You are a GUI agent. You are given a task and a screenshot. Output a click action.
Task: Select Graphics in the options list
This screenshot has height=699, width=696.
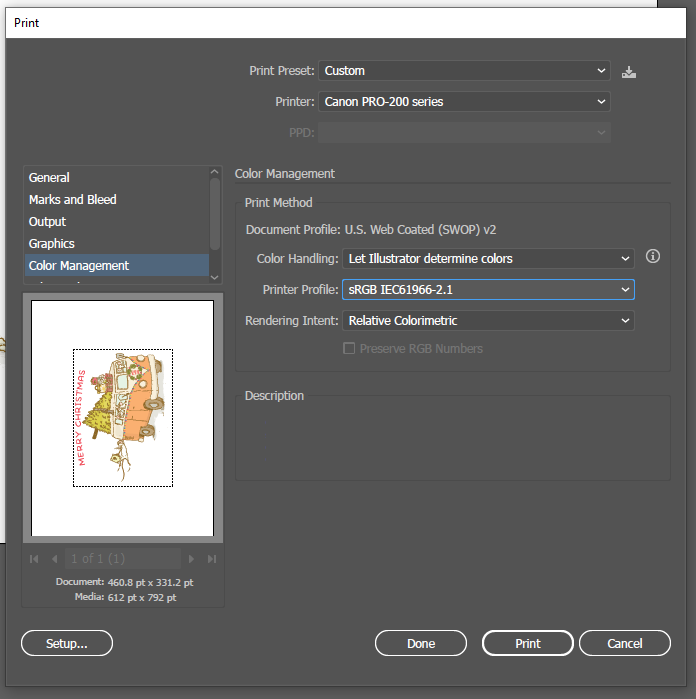(117, 243)
